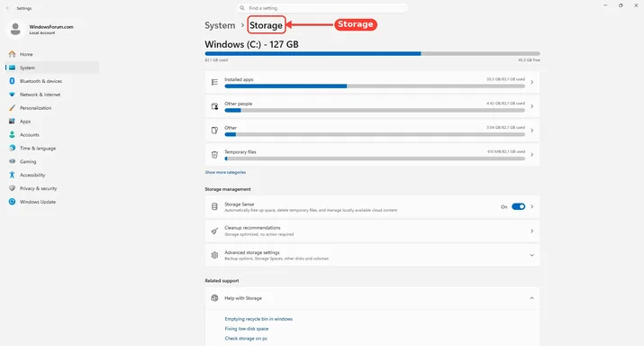Open Cleanup recommendations chevron

532,231
